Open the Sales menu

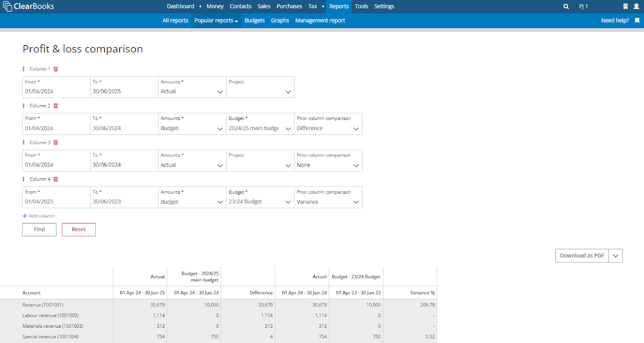tap(264, 6)
